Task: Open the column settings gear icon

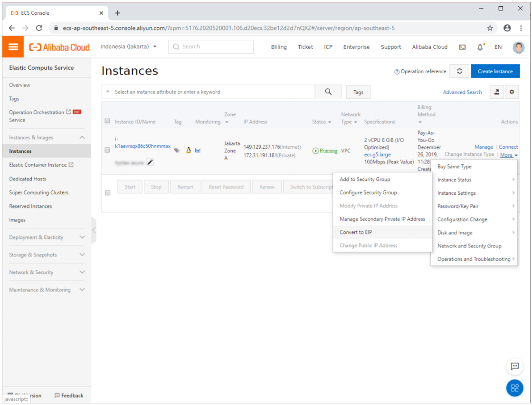Action: pyautogui.click(x=512, y=92)
